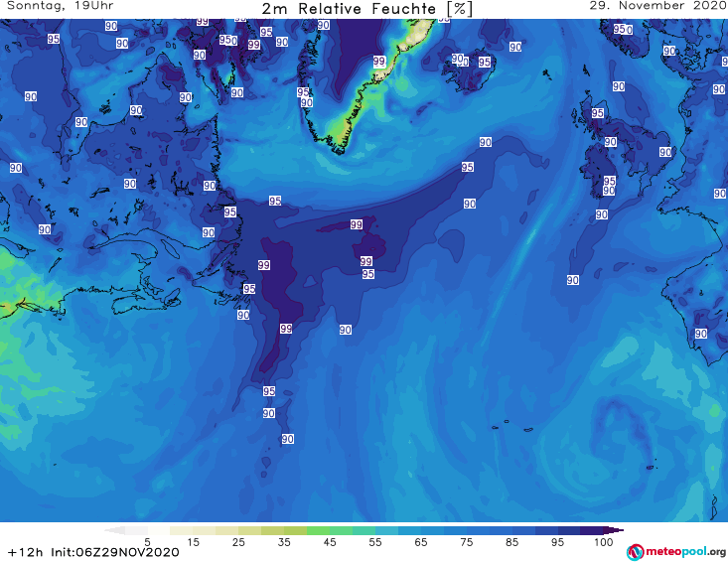
Task: Click the meteopool.org logo
Action: click(676, 552)
